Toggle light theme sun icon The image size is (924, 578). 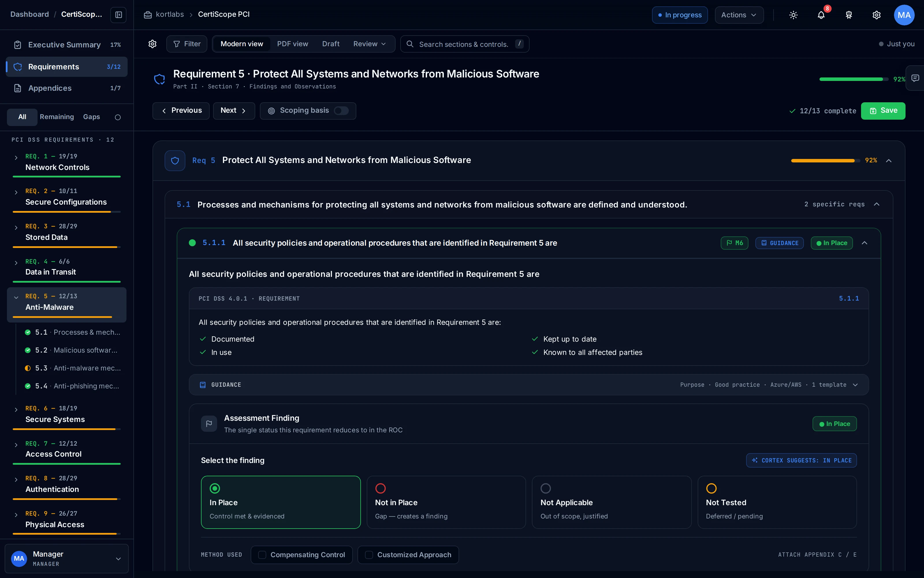(793, 15)
